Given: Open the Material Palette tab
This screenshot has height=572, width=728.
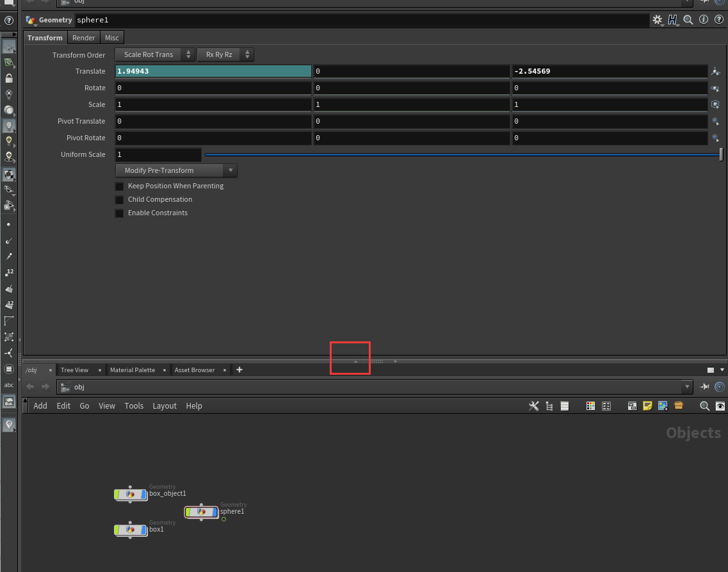Looking at the screenshot, I should 133,370.
